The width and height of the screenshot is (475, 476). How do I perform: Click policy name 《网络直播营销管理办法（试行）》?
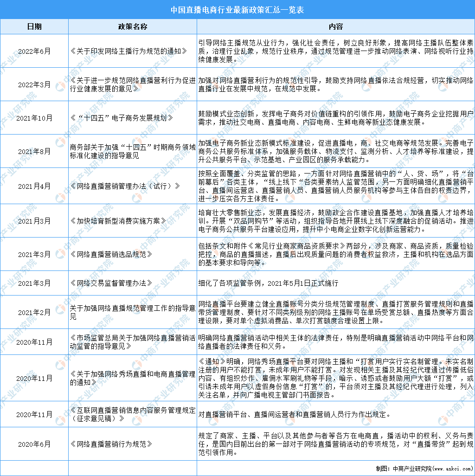coord(125,186)
